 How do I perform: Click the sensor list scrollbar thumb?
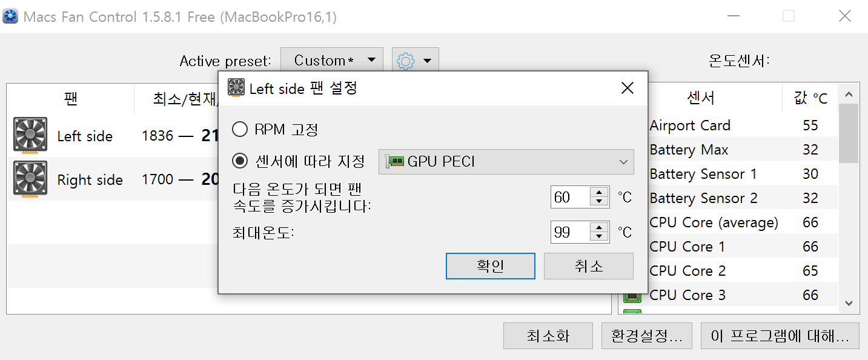(849, 133)
